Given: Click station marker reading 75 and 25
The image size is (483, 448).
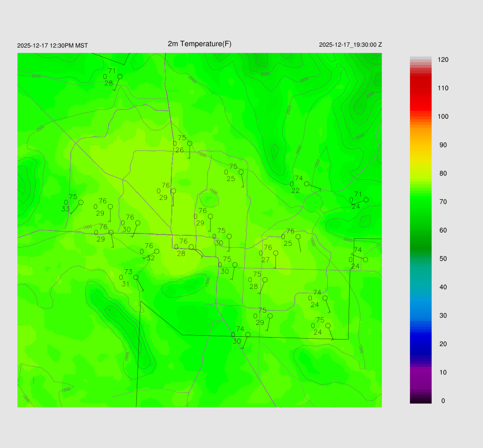Looking at the screenshot, I should (241, 172).
